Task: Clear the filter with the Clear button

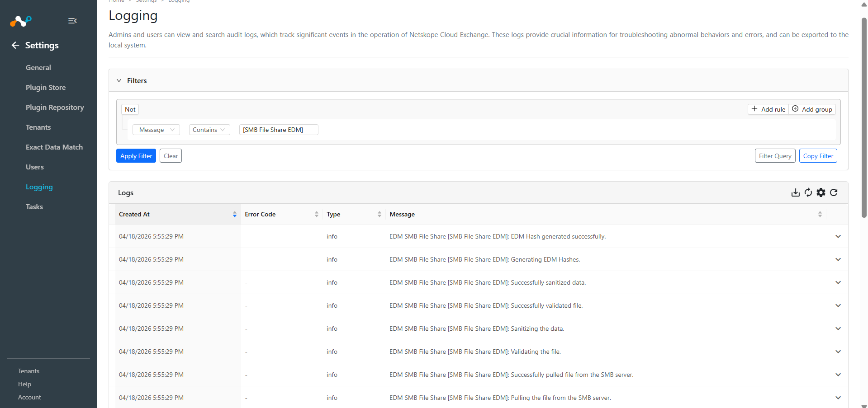Action: click(x=171, y=156)
